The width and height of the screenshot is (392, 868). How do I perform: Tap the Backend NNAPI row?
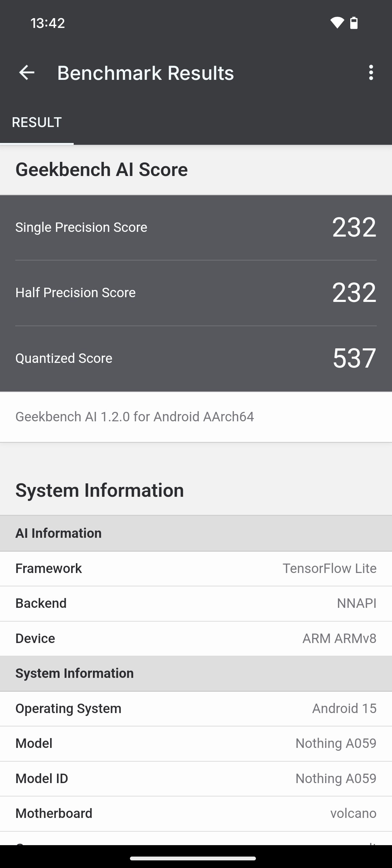pyautogui.click(x=196, y=603)
